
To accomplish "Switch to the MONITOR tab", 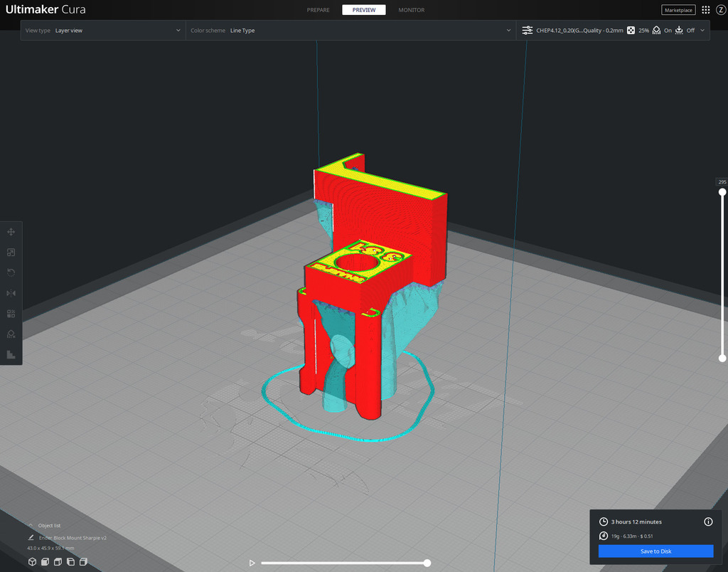I will tap(411, 10).
